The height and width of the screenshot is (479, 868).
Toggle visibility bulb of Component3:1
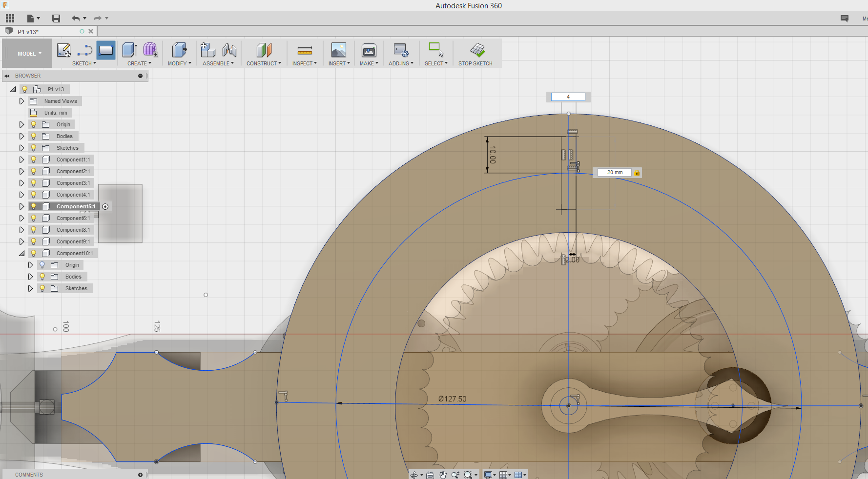click(34, 183)
